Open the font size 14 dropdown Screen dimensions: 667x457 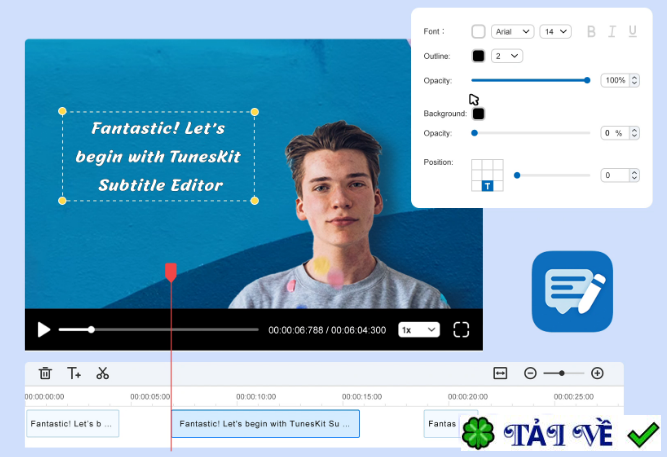point(556,31)
